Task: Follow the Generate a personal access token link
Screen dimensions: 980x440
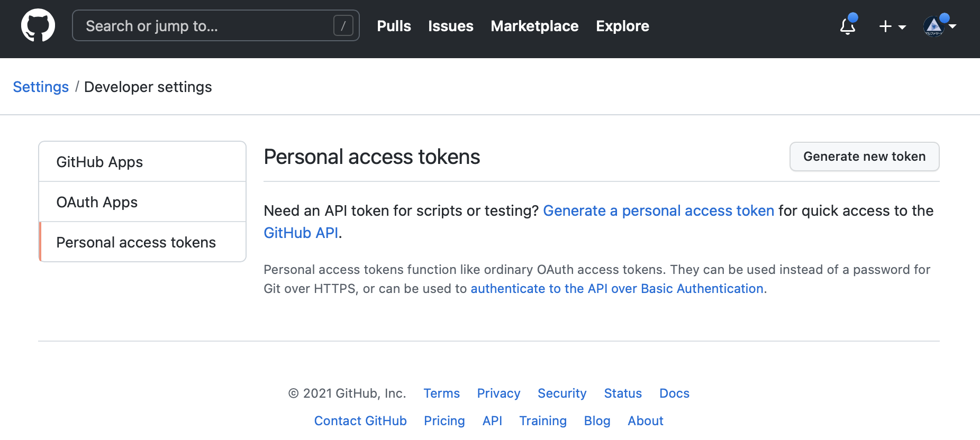Action: pos(658,210)
